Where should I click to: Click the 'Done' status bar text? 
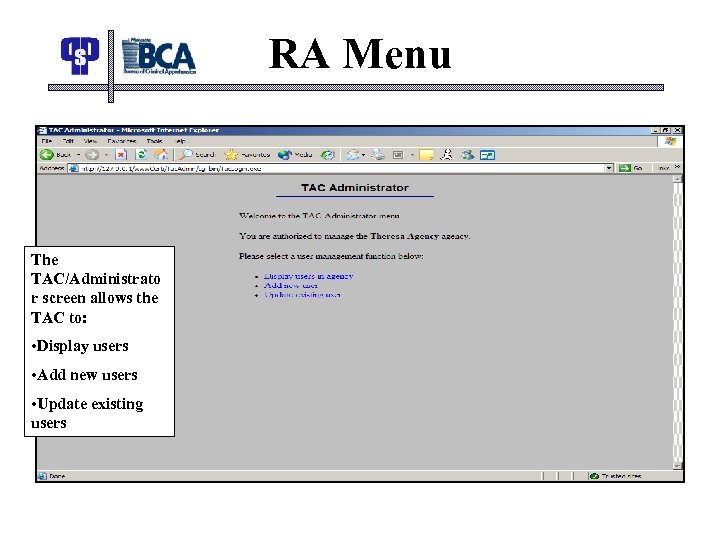(x=57, y=476)
